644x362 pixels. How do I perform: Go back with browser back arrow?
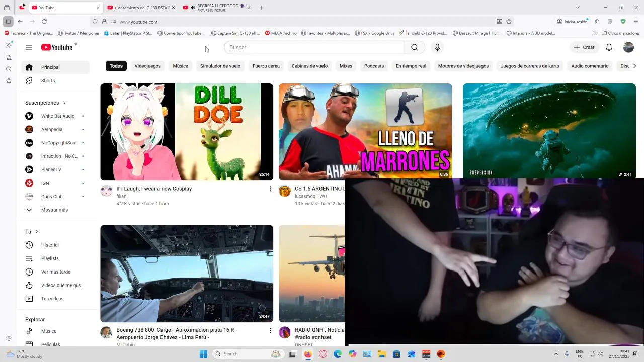20,22
